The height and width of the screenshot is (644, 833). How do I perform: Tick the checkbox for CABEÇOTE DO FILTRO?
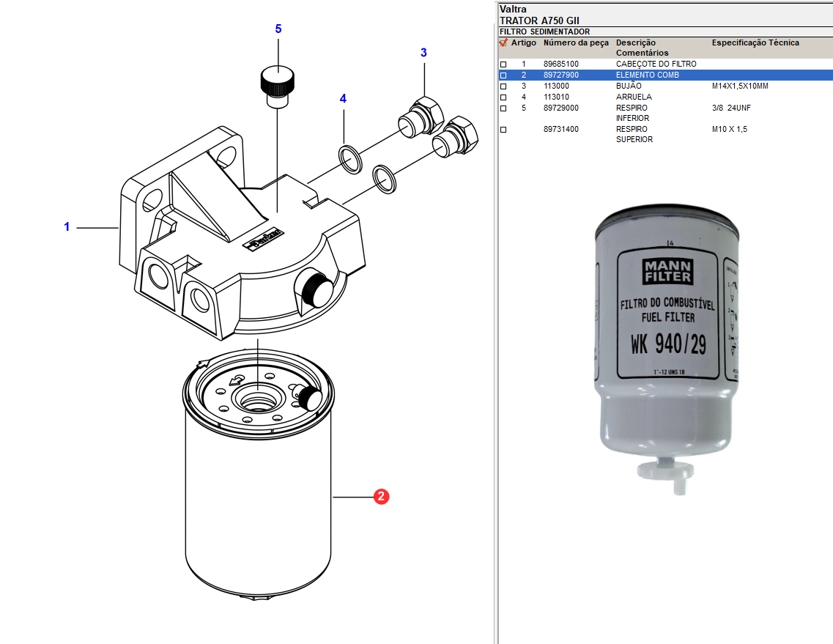point(503,64)
